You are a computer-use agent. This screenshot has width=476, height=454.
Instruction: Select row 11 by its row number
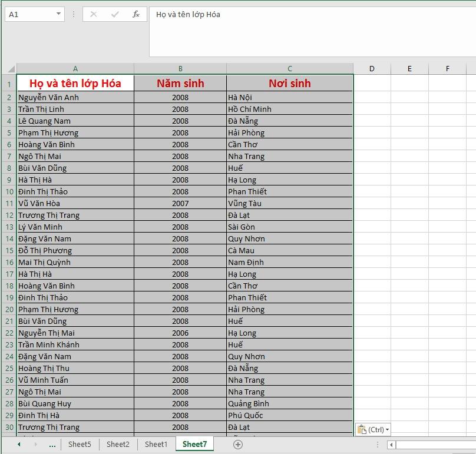[11, 203]
